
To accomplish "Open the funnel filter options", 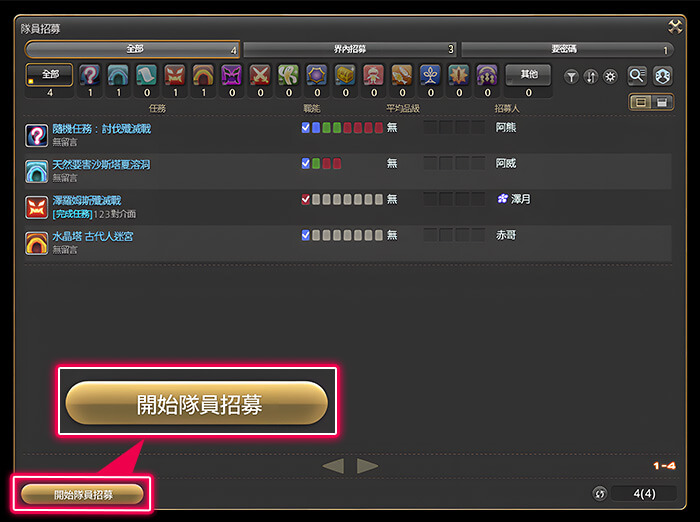I will [x=571, y=76].
